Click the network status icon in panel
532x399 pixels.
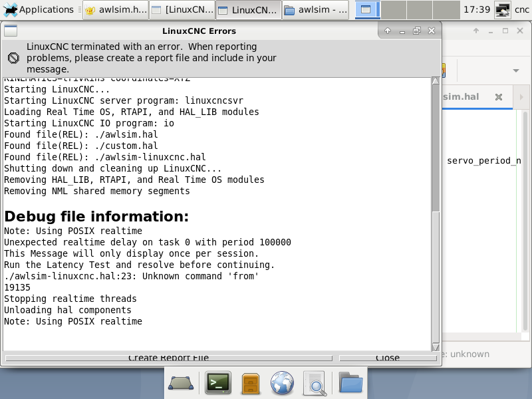point(503,9)
